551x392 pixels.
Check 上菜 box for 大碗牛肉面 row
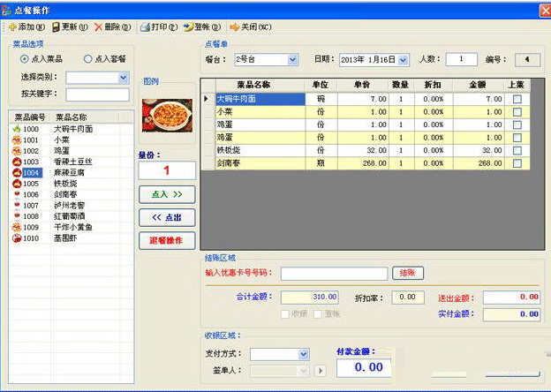coord(517,99)
